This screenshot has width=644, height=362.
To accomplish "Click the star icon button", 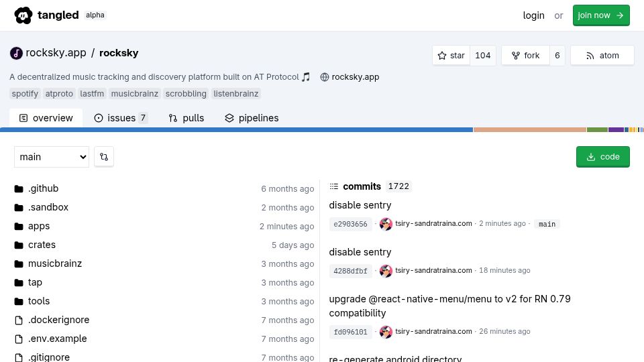I will [451, 56].
